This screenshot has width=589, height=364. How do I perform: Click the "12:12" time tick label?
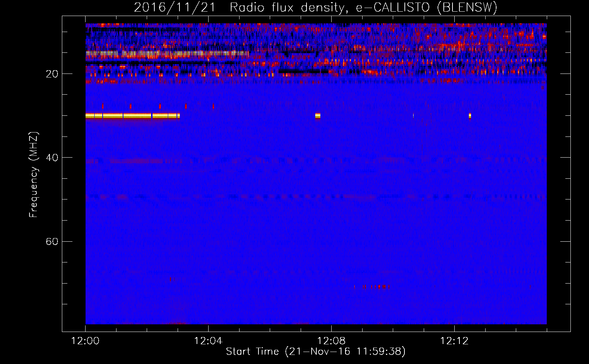(454, 341)
